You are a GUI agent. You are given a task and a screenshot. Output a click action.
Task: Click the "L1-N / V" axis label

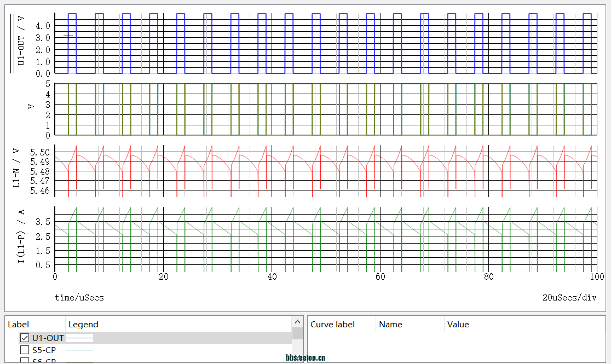point(16,168)
